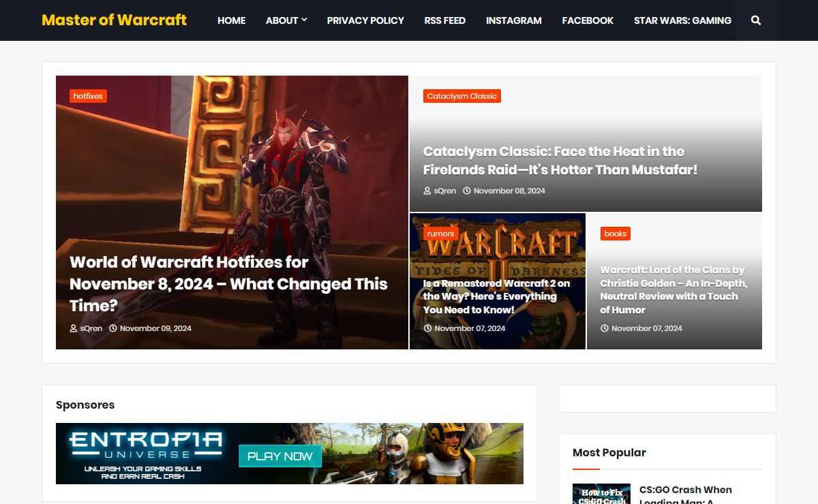The height and width of the screenshot is (504, 818).
Task: Select the Cataclysm Classic category tag
Action: tap(462, 96)
